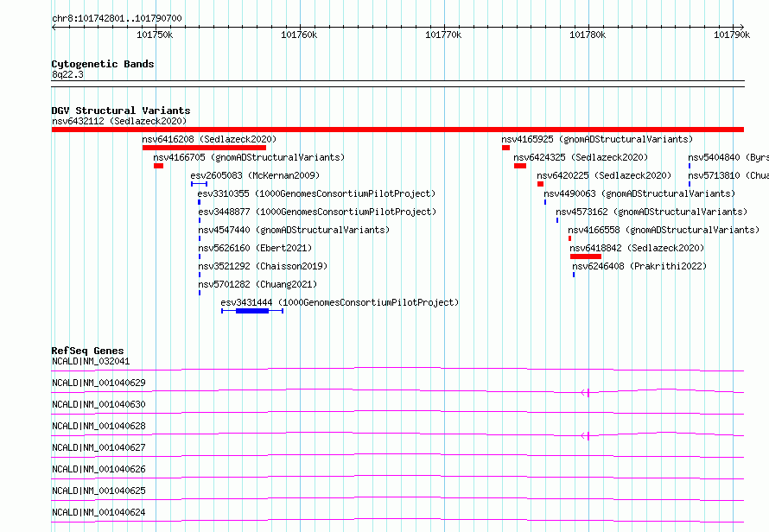Click the DGV Structural Variants track title
Image resolution: width=769 pixels, height=532 pixels.
pos(121,111)
